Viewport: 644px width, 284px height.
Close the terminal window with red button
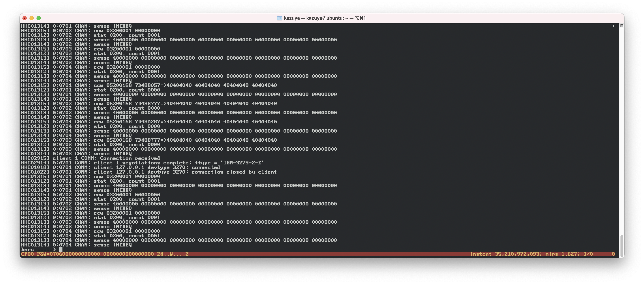click(x=25, y=18)
